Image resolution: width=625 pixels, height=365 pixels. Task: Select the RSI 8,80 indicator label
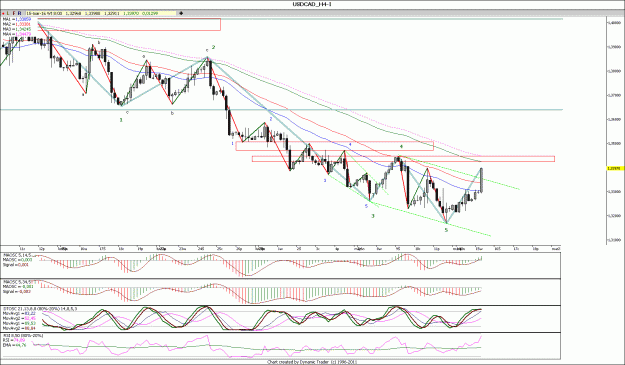[23, 336]
